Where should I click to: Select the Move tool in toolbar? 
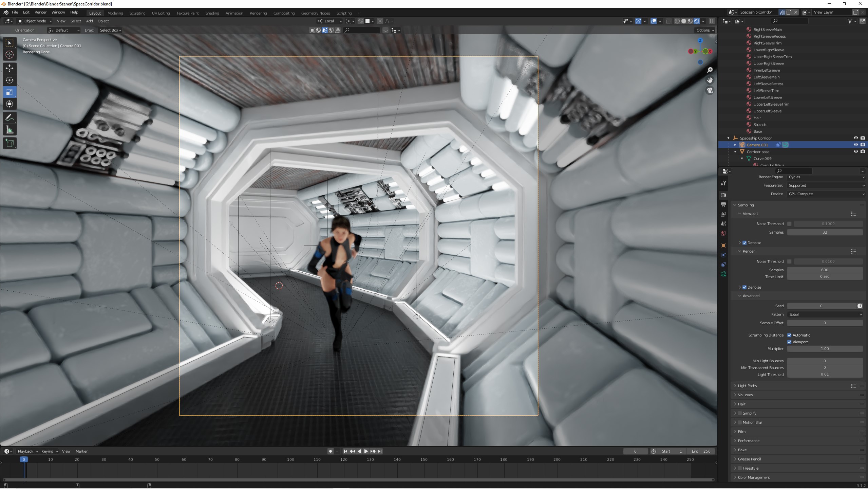click(x=10, y=68)
